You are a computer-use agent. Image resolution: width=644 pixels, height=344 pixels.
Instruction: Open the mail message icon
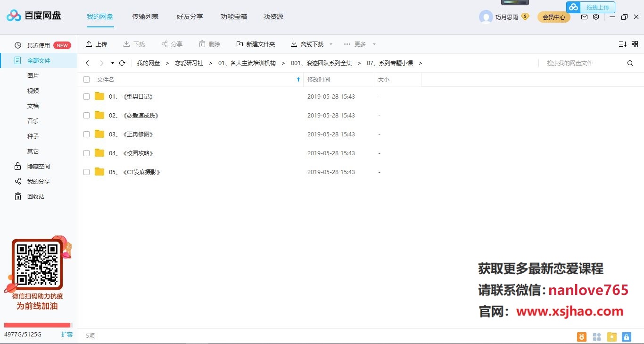click(x=584, y=17)
